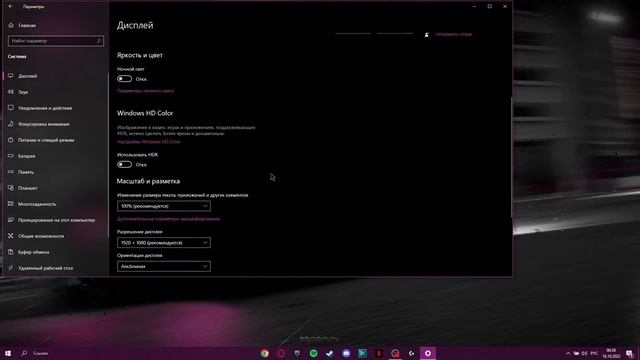Switch the РУС input language indicator
The height and width of the screenshot is (360, 640).
(x=594, y=353)
